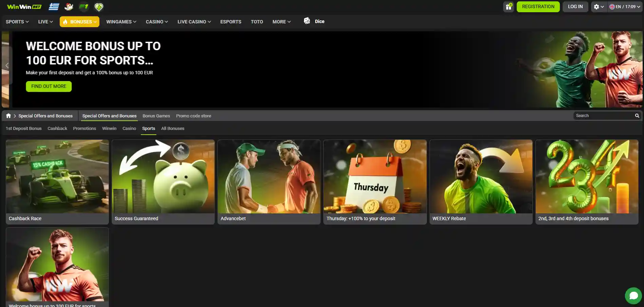The height and width of the screenshot is (307, 644).
Task: Open the settings gear menu
Action: click(599, 7)
